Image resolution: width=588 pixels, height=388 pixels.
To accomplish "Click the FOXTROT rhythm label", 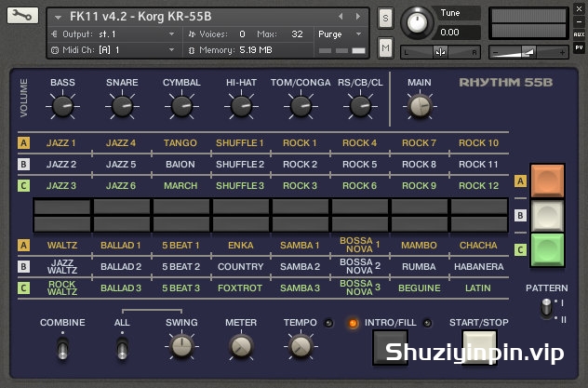I will tap(240, 288).
